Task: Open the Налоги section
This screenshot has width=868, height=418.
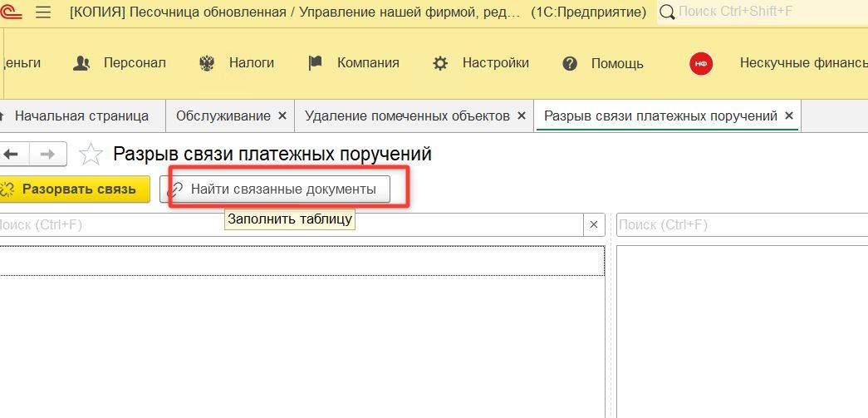Action: (252, 63)
